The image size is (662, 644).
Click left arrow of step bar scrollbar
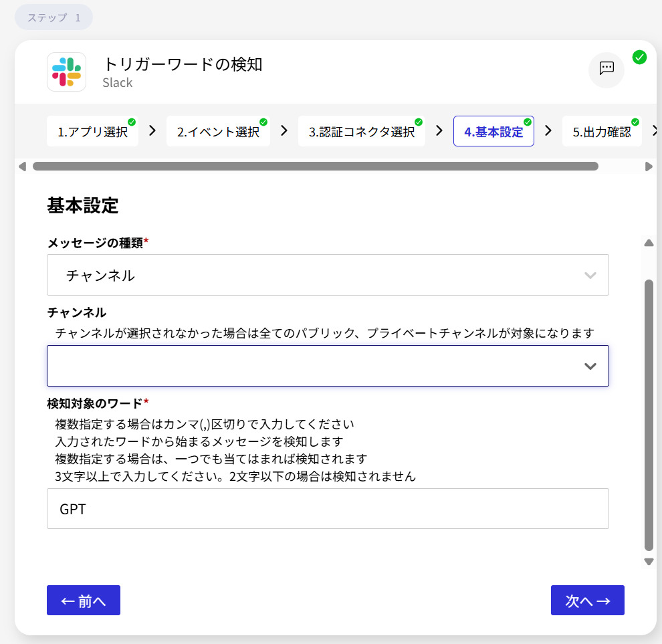click(x=23, y=167)
